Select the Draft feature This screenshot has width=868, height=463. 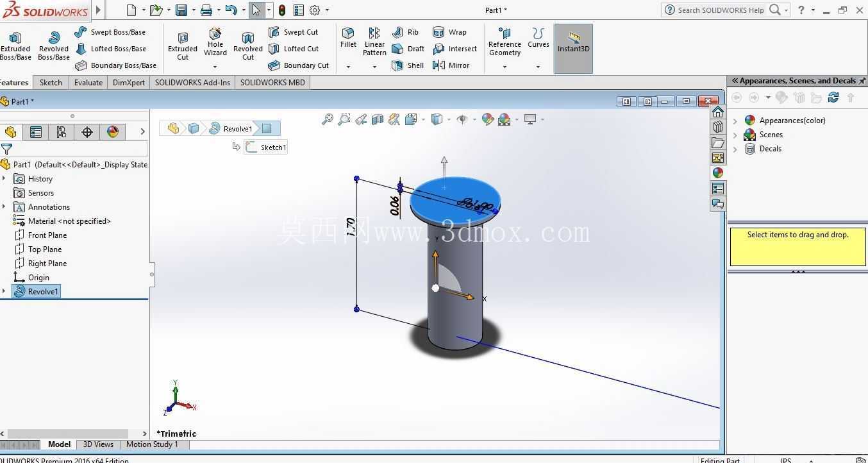point(408,49)
